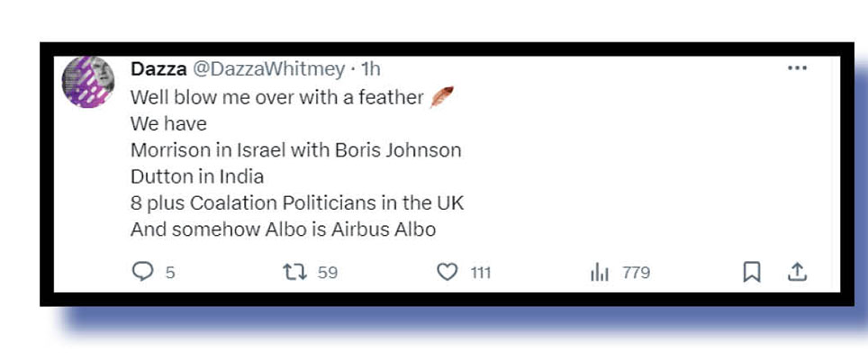Repost the tweet using the retweet icon
Image resolution: width=868 pixels, height=360 pixels.
(x=295, y=272)
